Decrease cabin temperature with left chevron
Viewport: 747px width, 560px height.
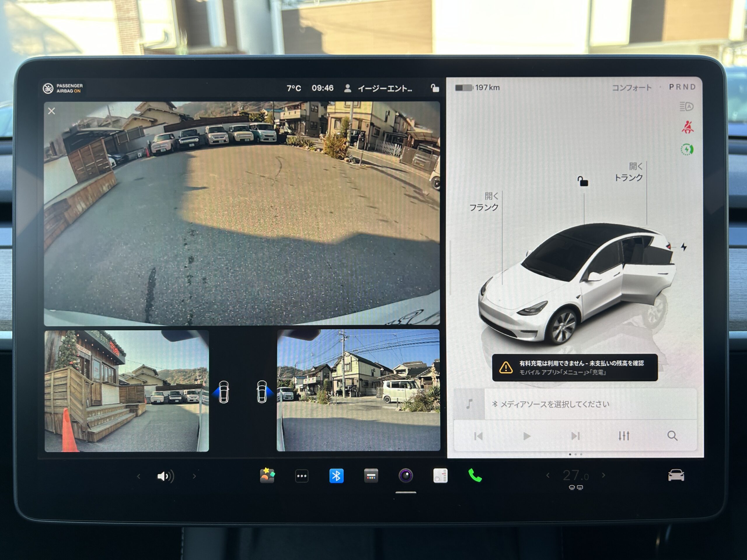point(548,475)
